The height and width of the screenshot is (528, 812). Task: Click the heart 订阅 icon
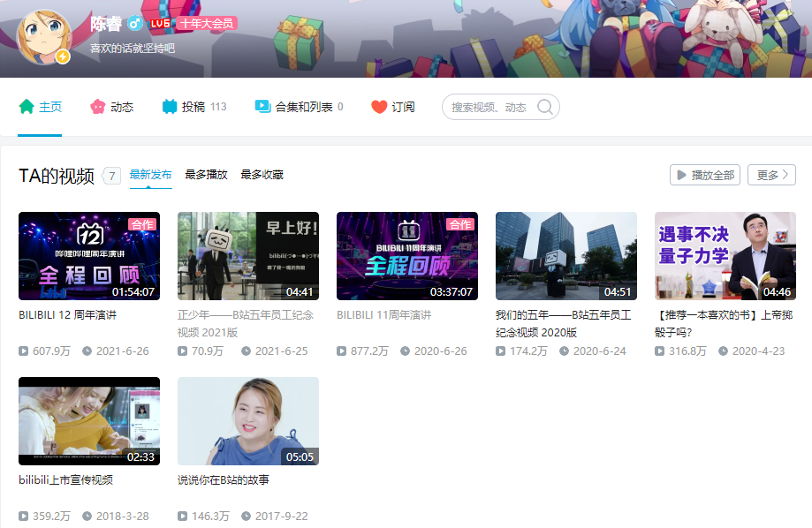coord(379,107)
